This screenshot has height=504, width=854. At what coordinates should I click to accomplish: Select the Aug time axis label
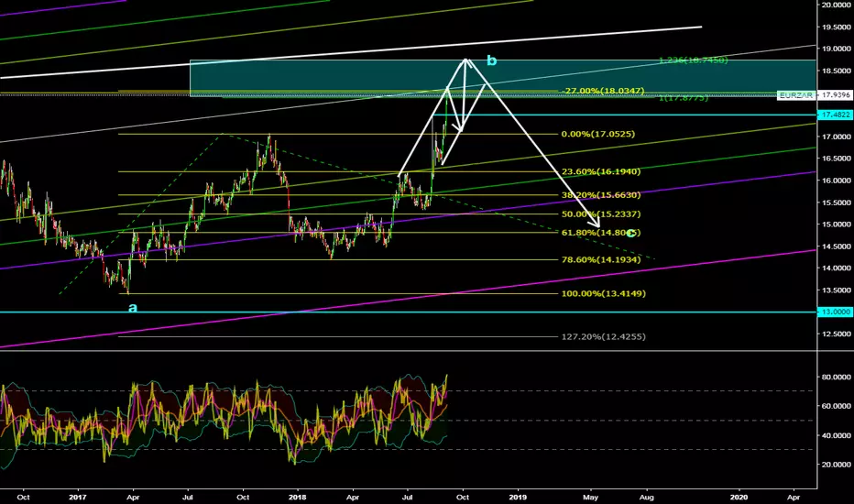click(x=647, y=498)
